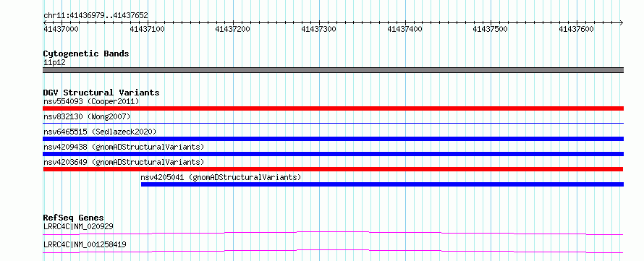Open the nsv4205041 (gnomADStructuralVariants) label
Screen dimensions: 644x261
tap(221, 177)
